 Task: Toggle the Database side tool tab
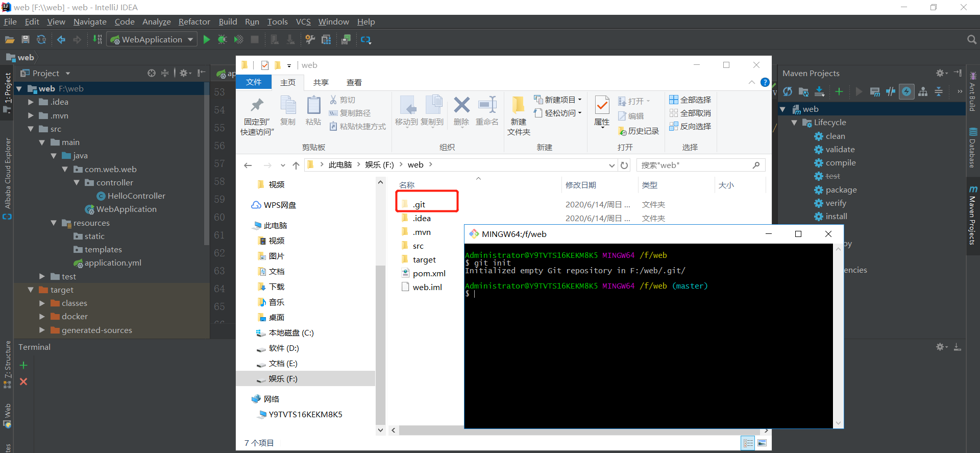(973, 147)
